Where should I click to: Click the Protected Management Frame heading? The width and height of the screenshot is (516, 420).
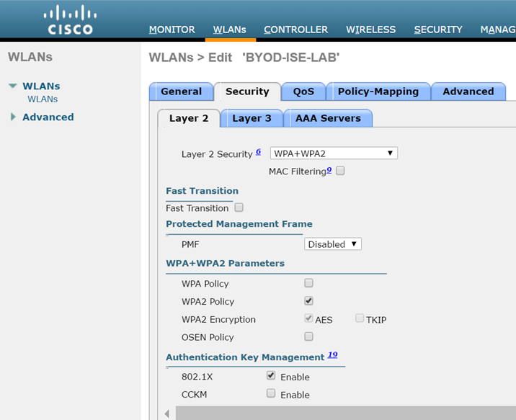tap(239, 224)
